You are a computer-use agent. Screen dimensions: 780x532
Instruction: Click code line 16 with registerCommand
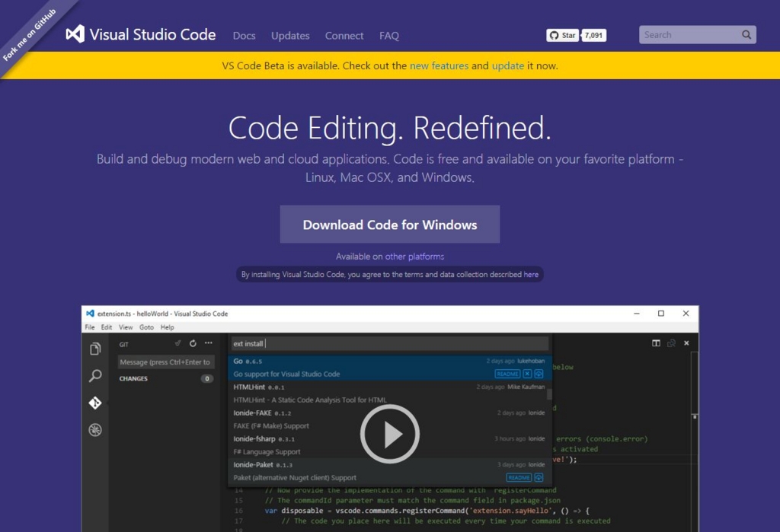427,511
